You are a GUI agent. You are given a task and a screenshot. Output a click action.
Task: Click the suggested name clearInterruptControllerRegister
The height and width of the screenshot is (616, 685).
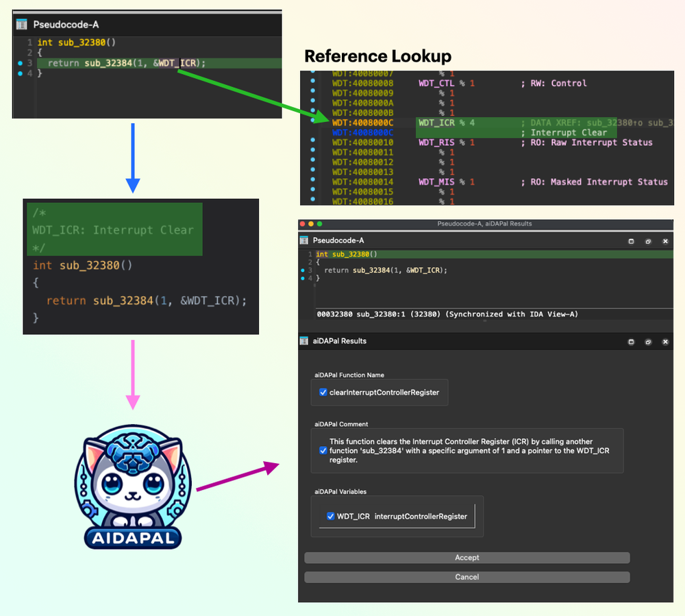(384, 393)
